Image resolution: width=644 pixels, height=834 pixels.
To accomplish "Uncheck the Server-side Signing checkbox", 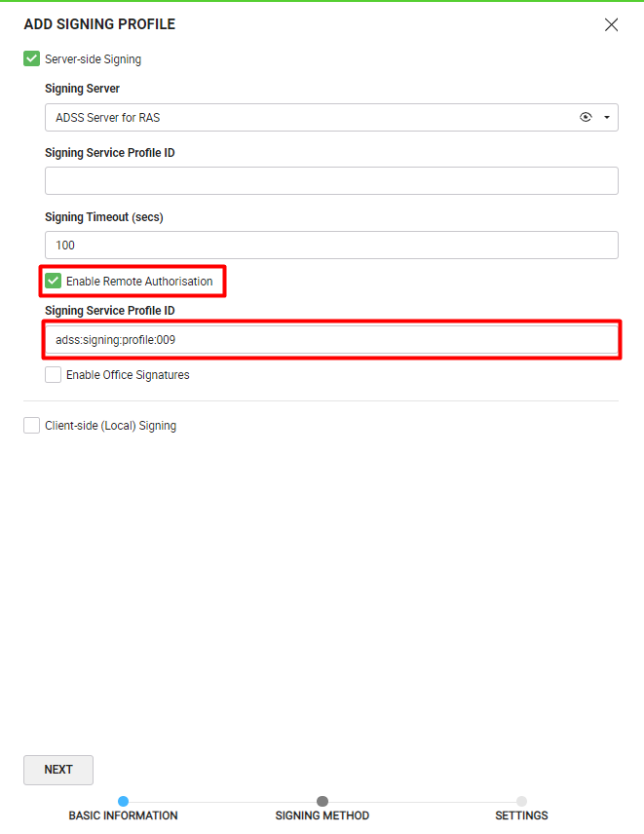I will 32,59.
